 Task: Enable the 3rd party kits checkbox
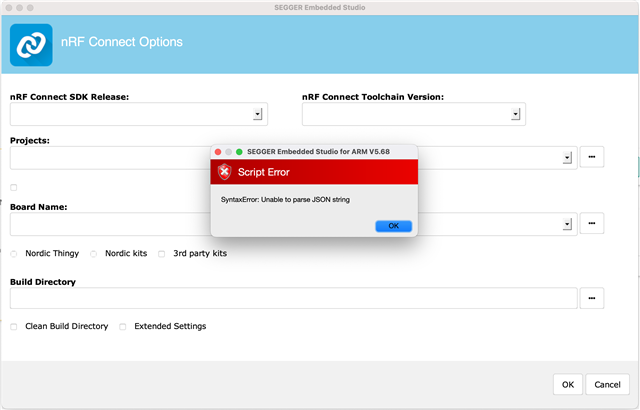pyautogui.click(x=162, y=254)
